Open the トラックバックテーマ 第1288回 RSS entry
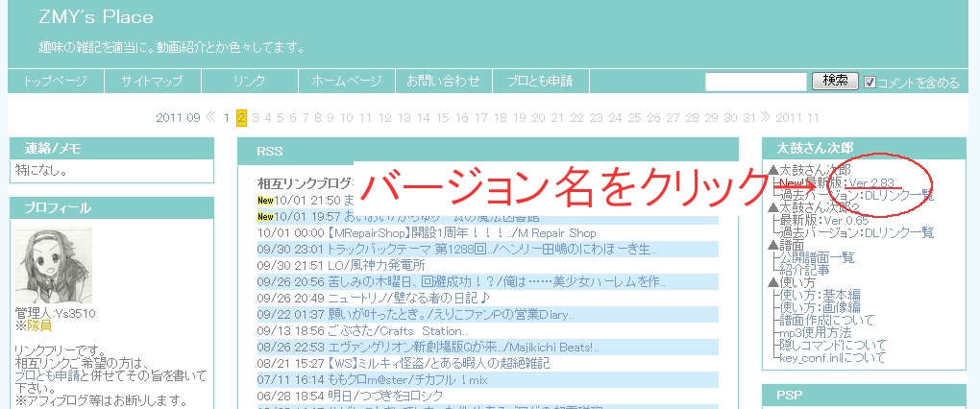 click(493, 250)
